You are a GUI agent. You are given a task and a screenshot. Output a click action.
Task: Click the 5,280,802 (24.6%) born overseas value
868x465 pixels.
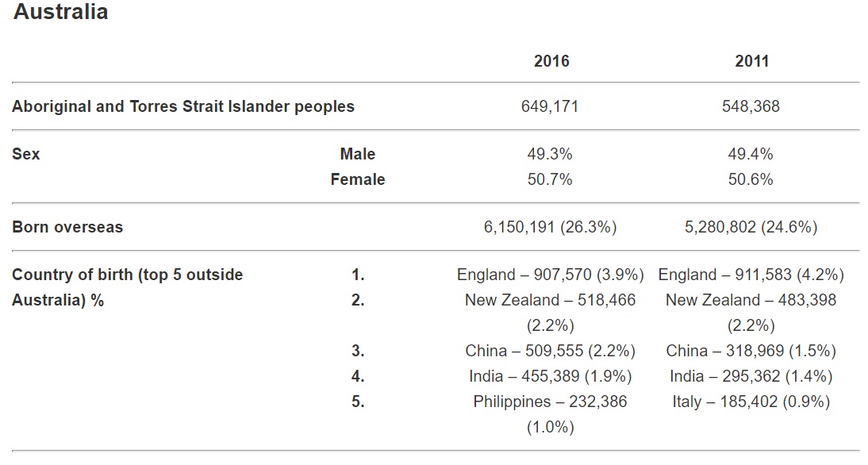(x=751, y=227)
